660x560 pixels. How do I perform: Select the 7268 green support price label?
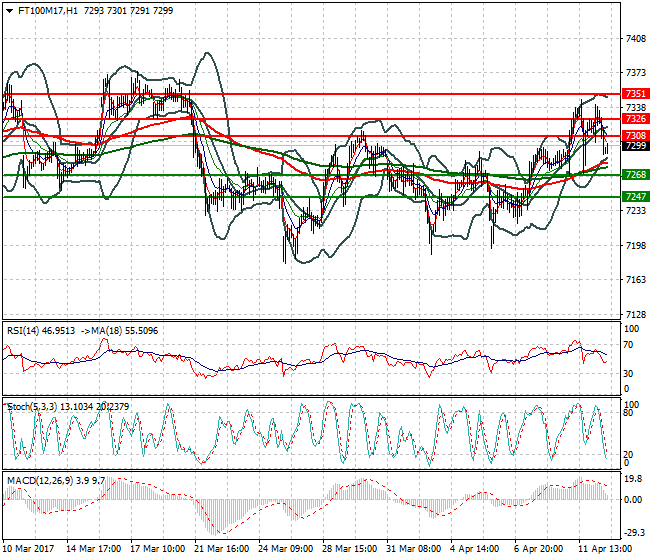pyautogui.click(x=636, y=175)
